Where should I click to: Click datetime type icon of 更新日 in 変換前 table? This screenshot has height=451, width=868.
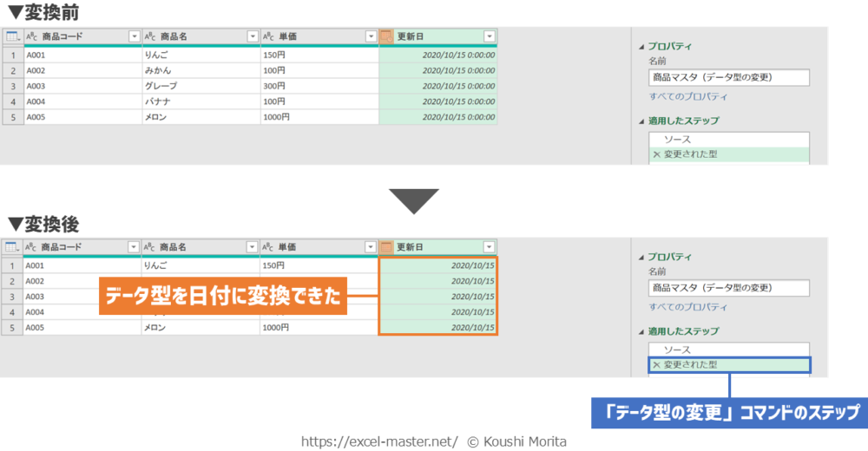click(x=386, y=36)
